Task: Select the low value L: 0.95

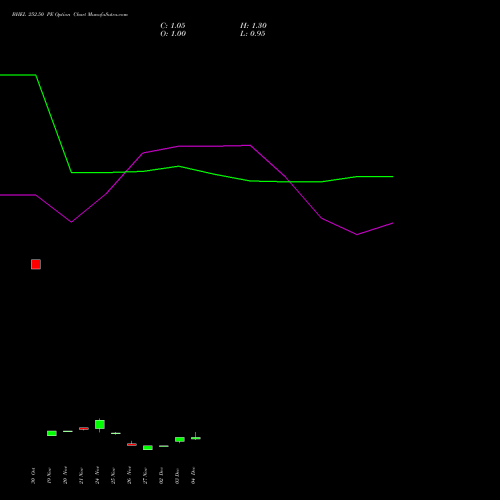Action: pyautogui.click(x=253, y=34)
